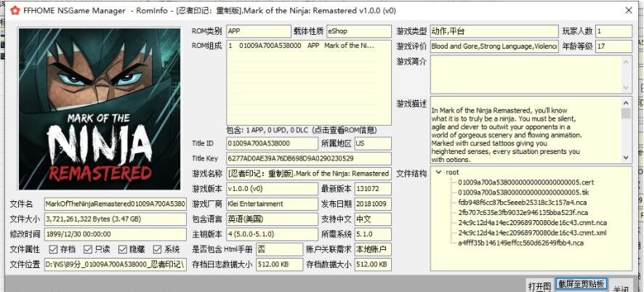The height and width of the screenshot is (292, 644).
Task: Click the up arrow of game description scrollbar
Action: pos(626,102)
